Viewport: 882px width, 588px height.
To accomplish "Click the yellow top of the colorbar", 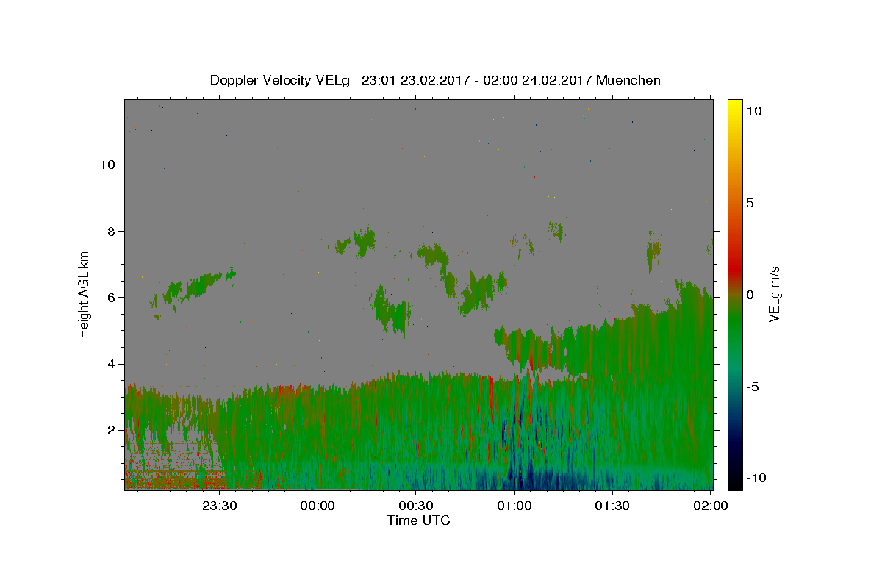I will coord(735,104).
